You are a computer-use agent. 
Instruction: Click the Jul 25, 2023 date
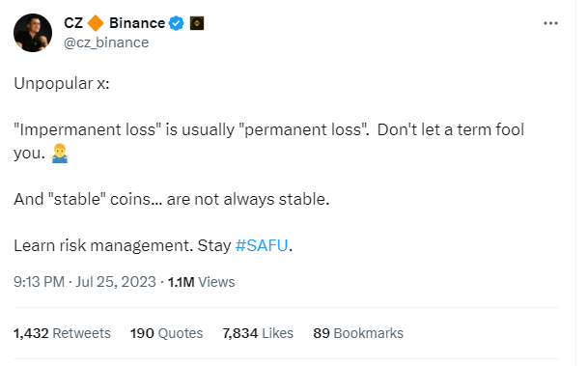116,282
